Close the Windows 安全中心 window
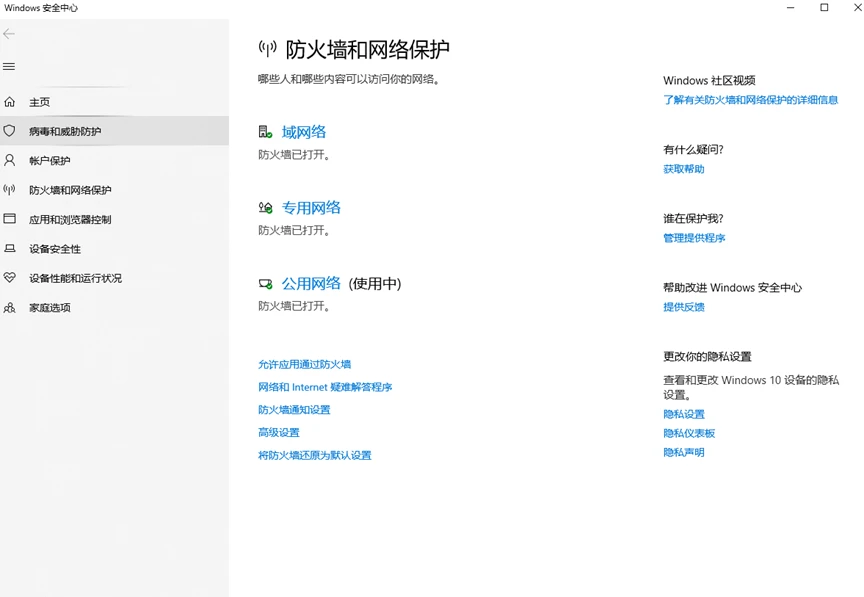Screen dimensions: 864x597 tap(857, 8)
